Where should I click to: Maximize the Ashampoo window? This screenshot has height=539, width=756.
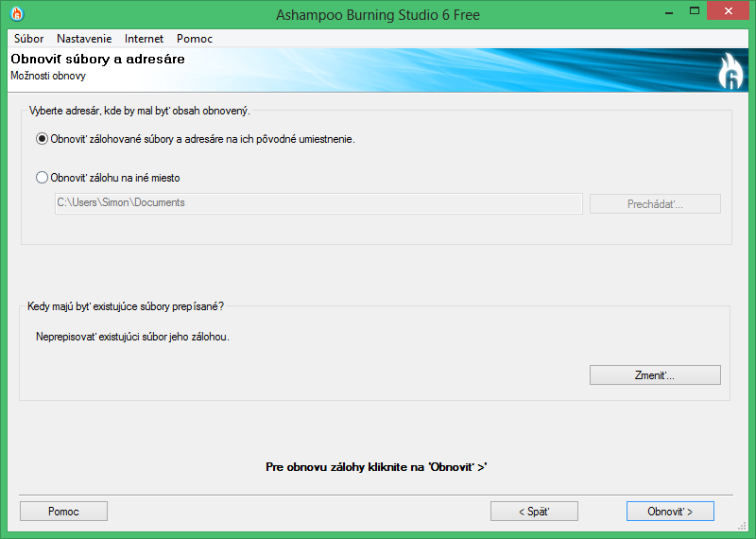tap(695, 11)
